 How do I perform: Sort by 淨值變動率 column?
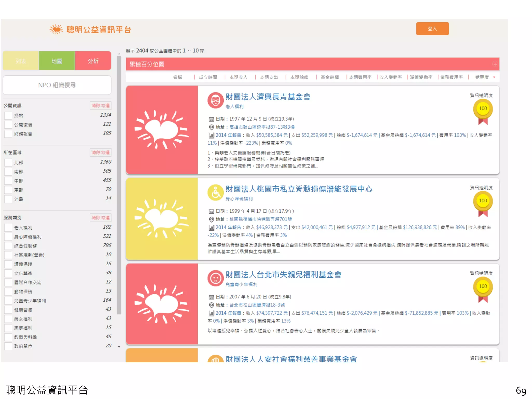click(x=421, y=77)
